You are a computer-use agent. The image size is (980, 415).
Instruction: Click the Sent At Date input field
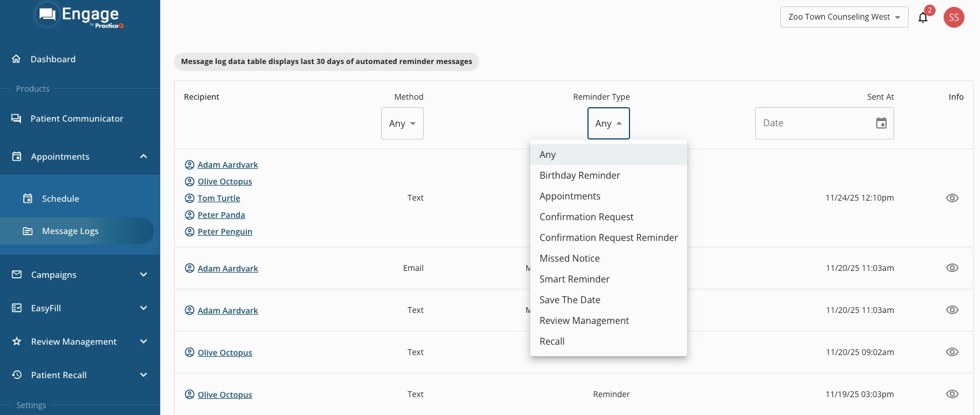pyautogui.click(x=813, y=123)
